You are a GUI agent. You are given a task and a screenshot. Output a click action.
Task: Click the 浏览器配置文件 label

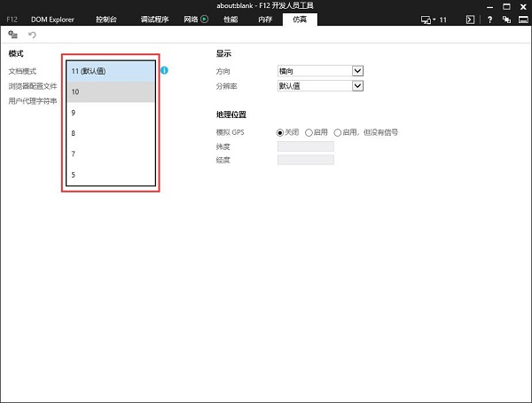tap(33, 86)
